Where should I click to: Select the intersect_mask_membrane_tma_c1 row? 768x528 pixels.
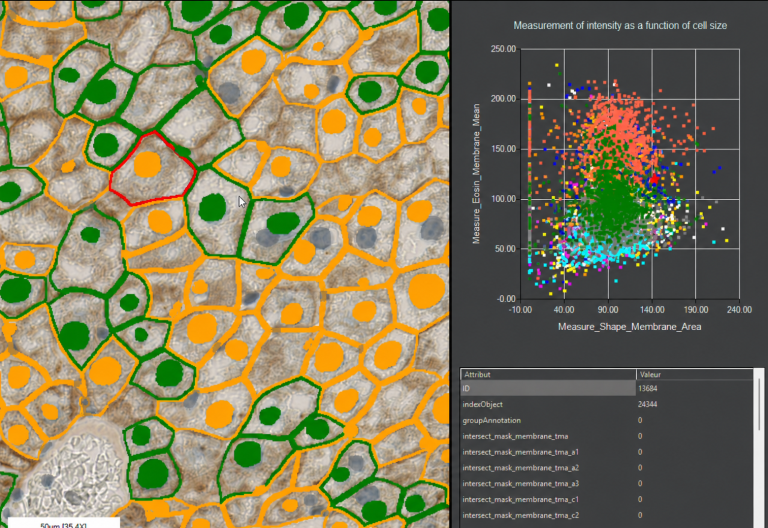pos(608,500)
